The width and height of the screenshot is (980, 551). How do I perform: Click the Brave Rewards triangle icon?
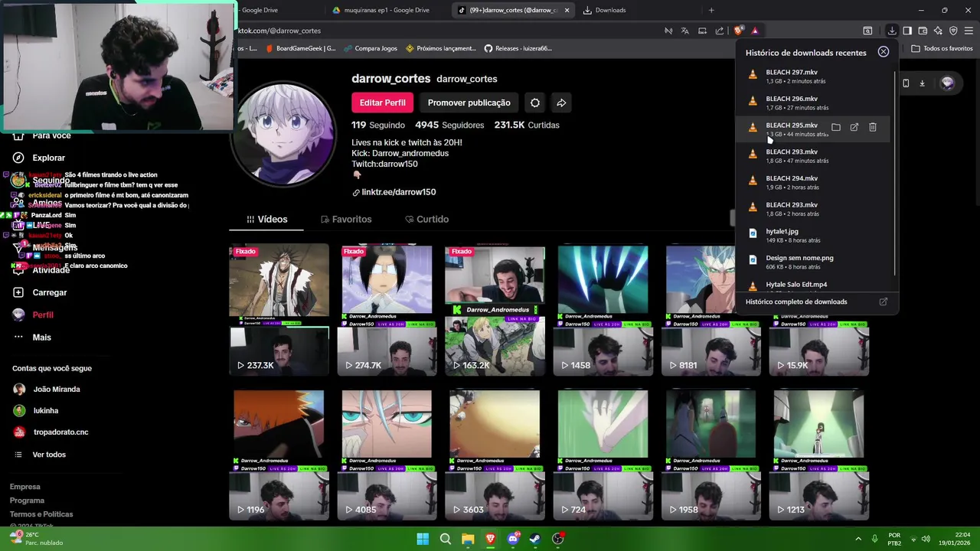[x=755, y=31]
